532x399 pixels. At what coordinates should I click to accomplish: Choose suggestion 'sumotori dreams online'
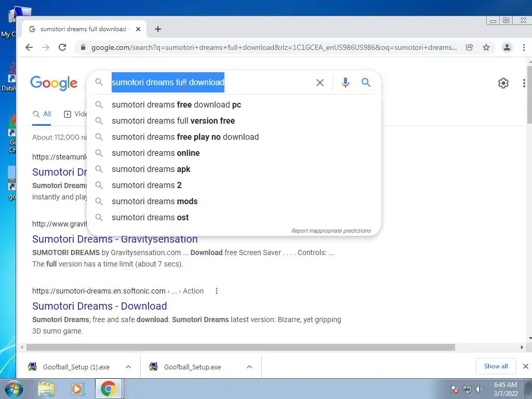(x=234, y=153)
